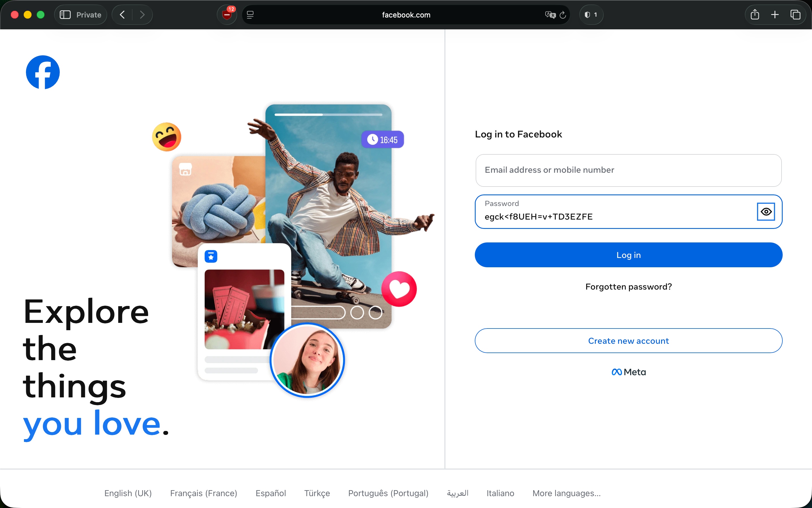Click the blue star events icon
Viewport: 812px width, 508px height.
tap(211, 256)
